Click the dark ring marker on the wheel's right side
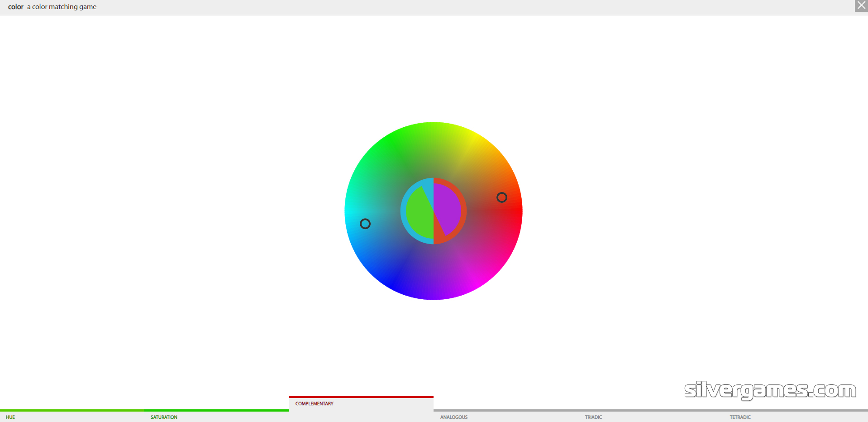The image size is (868, 422). (501, 197)
